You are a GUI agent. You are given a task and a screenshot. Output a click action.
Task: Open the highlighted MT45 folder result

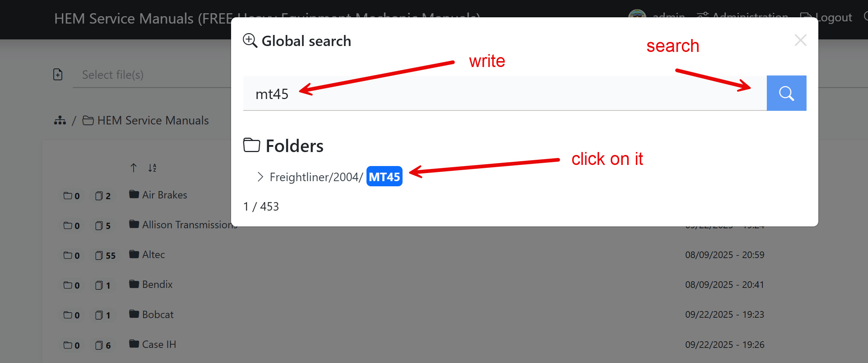(x=384, y=177)
